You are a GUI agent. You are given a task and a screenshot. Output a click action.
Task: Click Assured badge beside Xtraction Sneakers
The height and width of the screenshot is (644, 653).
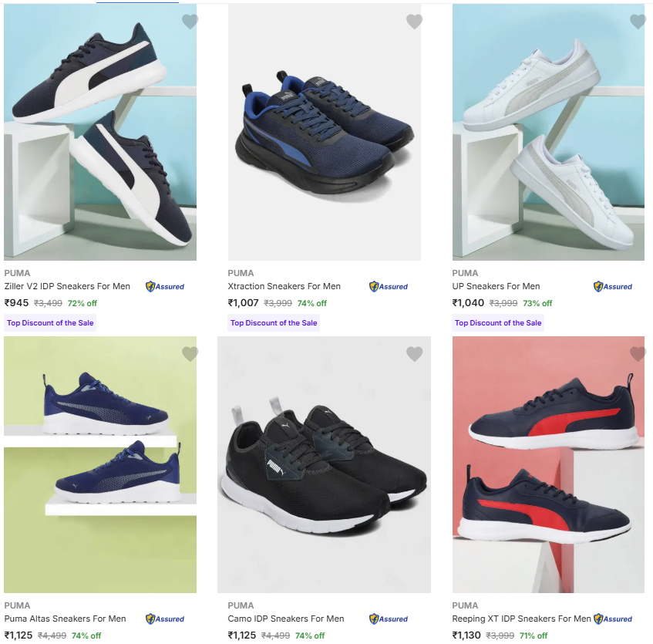(389, 286)
